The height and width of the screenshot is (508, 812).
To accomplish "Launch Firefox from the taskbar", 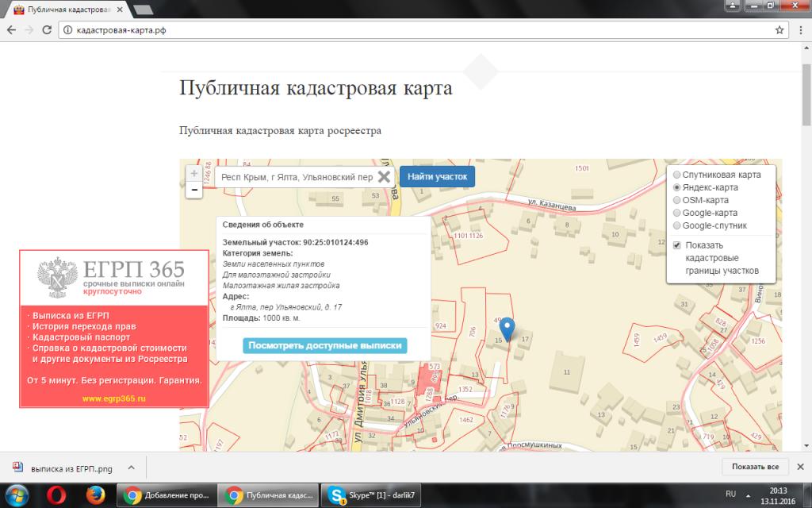I will [95, 495].
